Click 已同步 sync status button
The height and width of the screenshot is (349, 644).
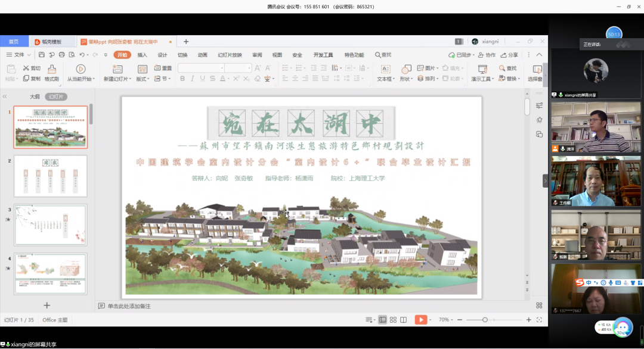coord(461,55)
